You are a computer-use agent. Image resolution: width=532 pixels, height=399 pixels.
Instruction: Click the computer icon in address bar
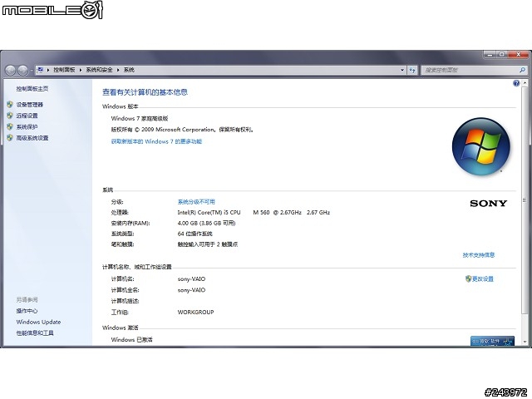click(x=40, y=70)
